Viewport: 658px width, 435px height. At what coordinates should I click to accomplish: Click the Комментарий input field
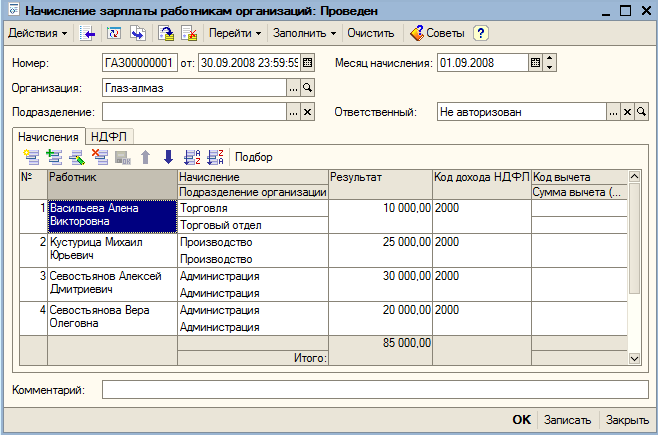375,390
